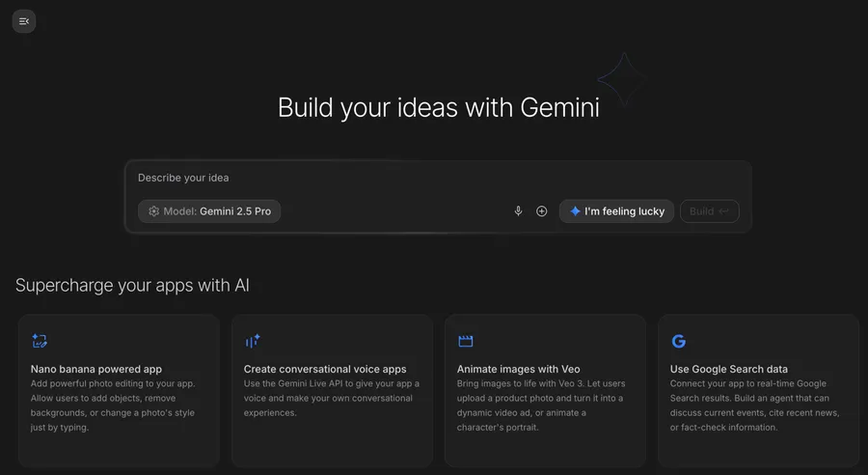This screenshot has height=475, width=868.
Task: Click the Google G logo icon
Action: 679,341
